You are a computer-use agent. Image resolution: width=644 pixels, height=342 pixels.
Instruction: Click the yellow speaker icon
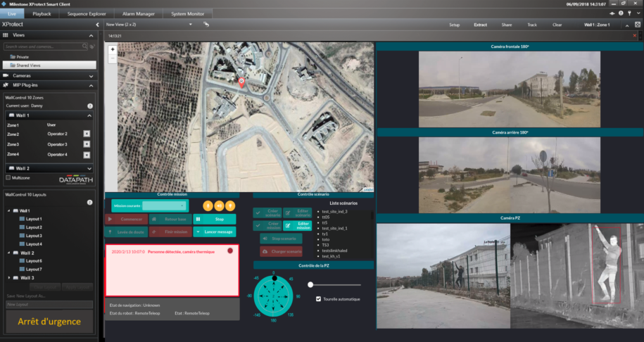(x=219, y=206)
